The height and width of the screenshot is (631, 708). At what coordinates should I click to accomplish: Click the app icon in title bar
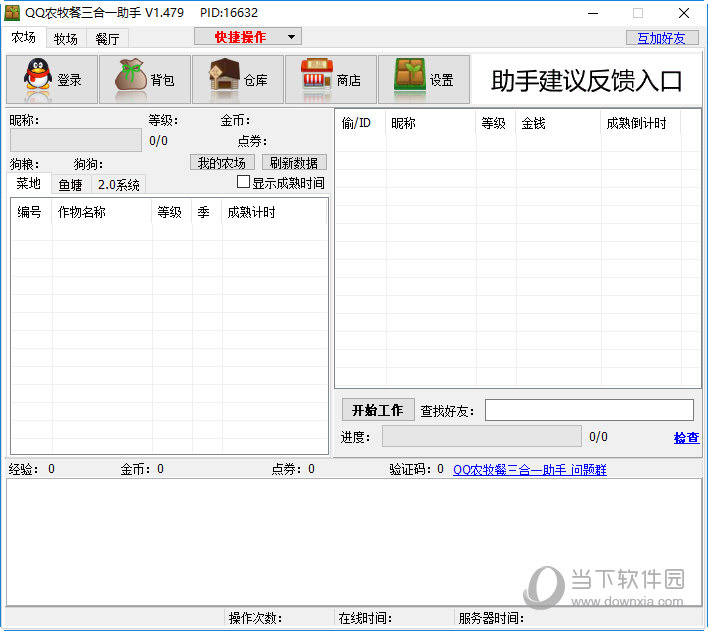pos(12,13)
